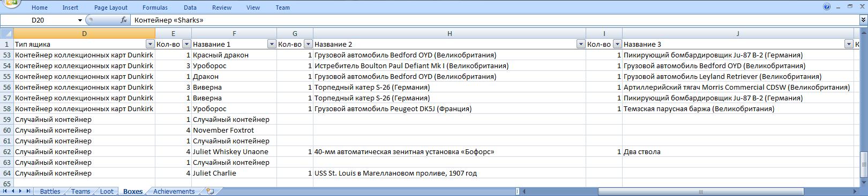This screenshot has height=196, width=868.
Task: Go to next sheet tab arrow
Action: pos(20,191)
